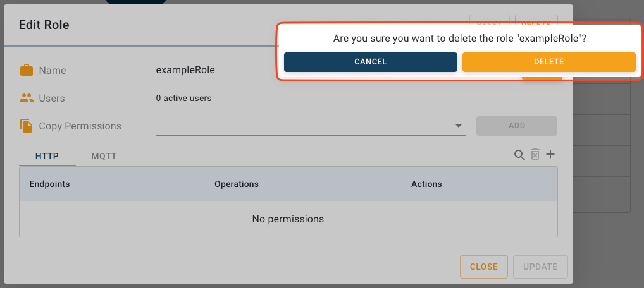644x288 pixels.
Task: Confirm deletion with the orange DELETE button
Action: coord(548,62)
